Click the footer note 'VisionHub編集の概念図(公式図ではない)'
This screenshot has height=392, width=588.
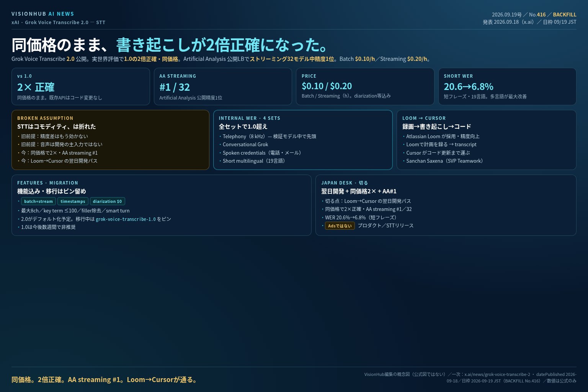(x=405, y=374)
